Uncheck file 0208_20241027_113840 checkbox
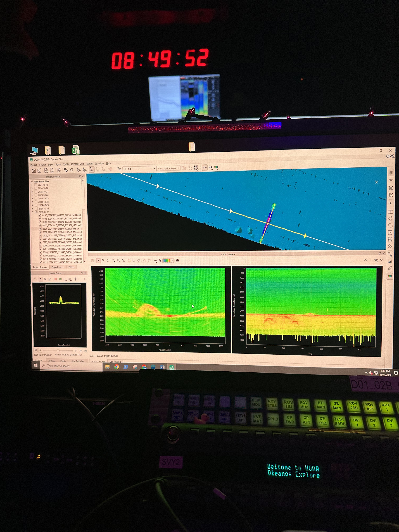The height and width of the screenshot is (532, 399). click(x=41, y=252)
